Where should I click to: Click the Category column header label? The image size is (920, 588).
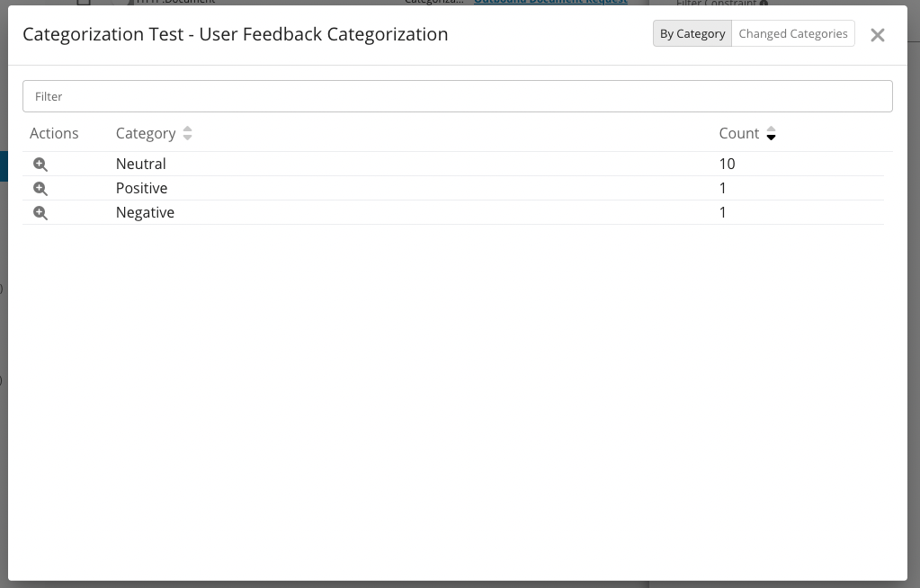pos(146,133)
